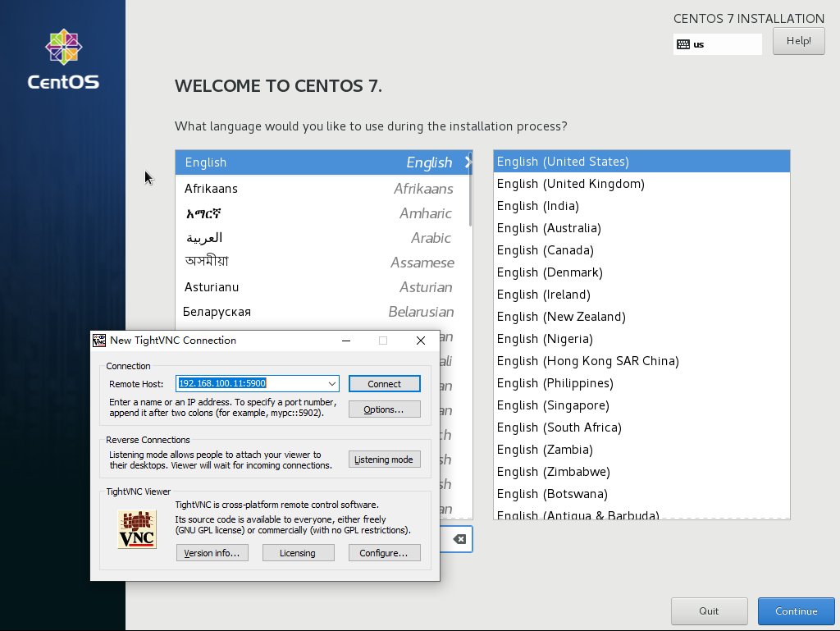The image size is (840, 631).
Task: Click the chevron arrow on English row
Action: pyautogui.click(x=468, y=162)
